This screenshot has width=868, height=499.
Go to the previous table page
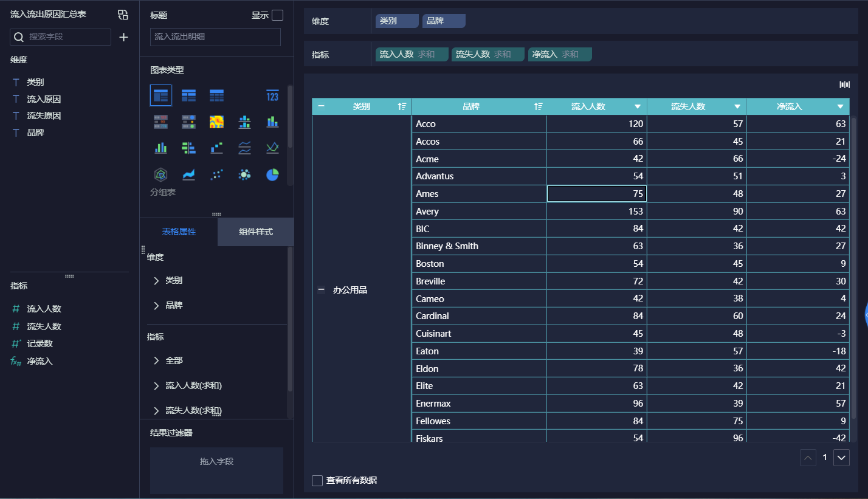[808, 458]
